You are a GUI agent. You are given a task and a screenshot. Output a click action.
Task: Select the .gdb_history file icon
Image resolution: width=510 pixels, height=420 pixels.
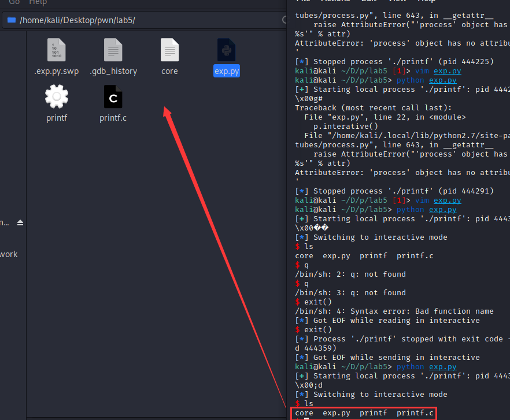tap(113, 50)
